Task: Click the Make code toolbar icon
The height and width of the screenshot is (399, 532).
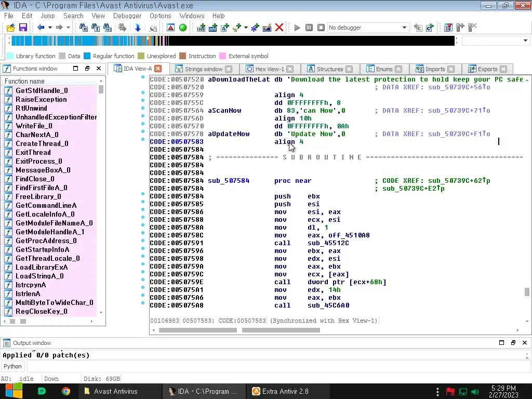Action: click(x=201, y=28)
